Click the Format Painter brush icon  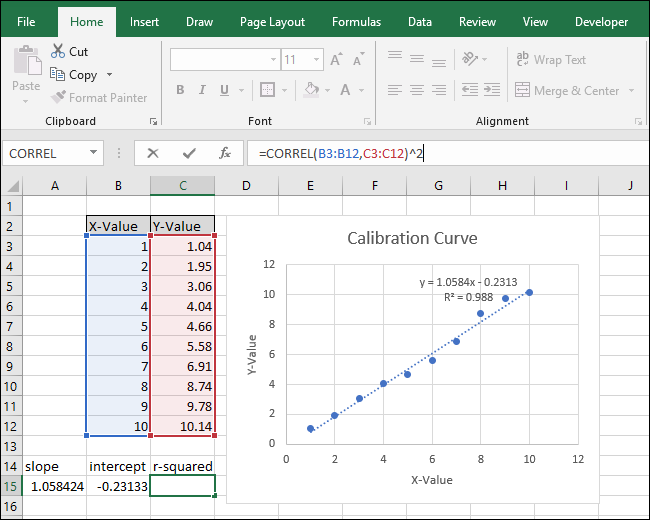(x=57, y=98)
